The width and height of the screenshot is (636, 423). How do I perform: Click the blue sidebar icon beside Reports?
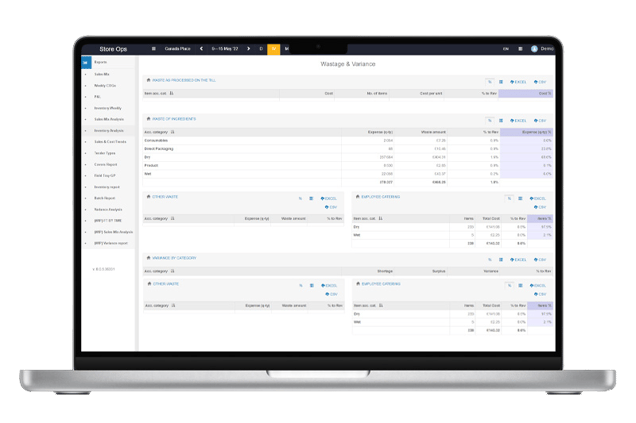tap(86, 61)
